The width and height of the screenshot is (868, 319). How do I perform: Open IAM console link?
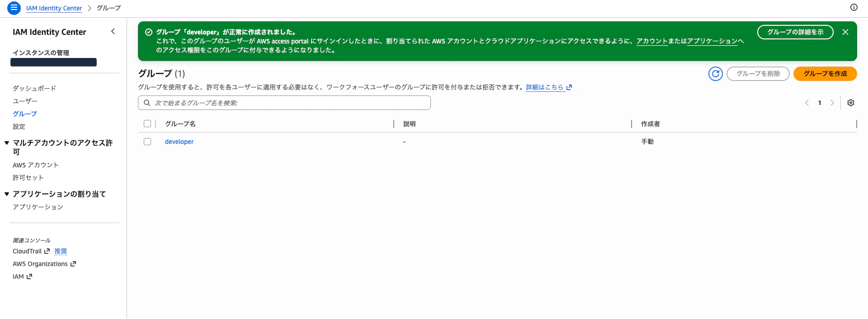click(18, 276)
